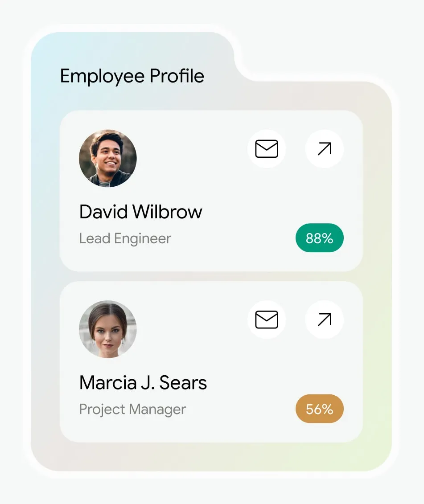
Task: Click the Project Manager job title
Action: click(132, 409)
